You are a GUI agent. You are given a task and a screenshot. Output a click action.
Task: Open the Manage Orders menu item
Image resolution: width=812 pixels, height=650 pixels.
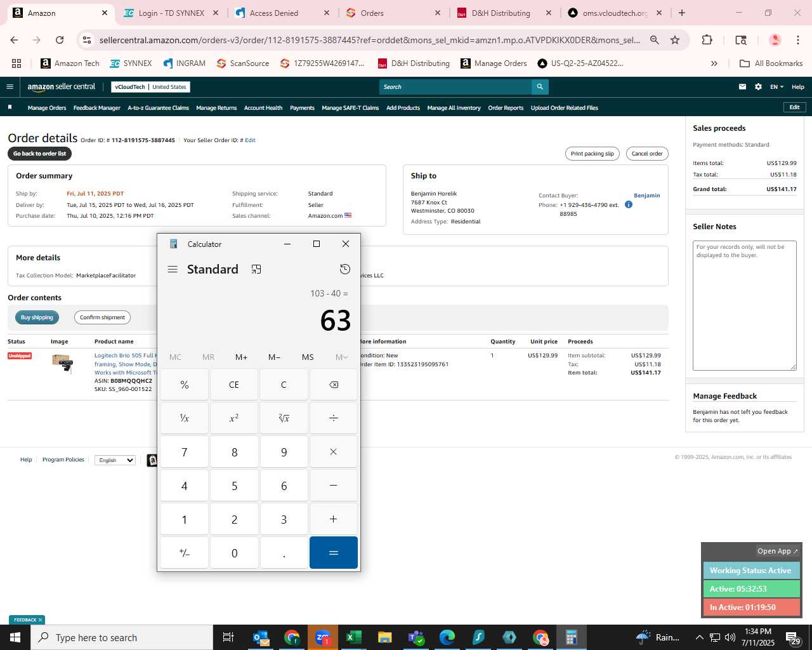(x=47, y=108)
